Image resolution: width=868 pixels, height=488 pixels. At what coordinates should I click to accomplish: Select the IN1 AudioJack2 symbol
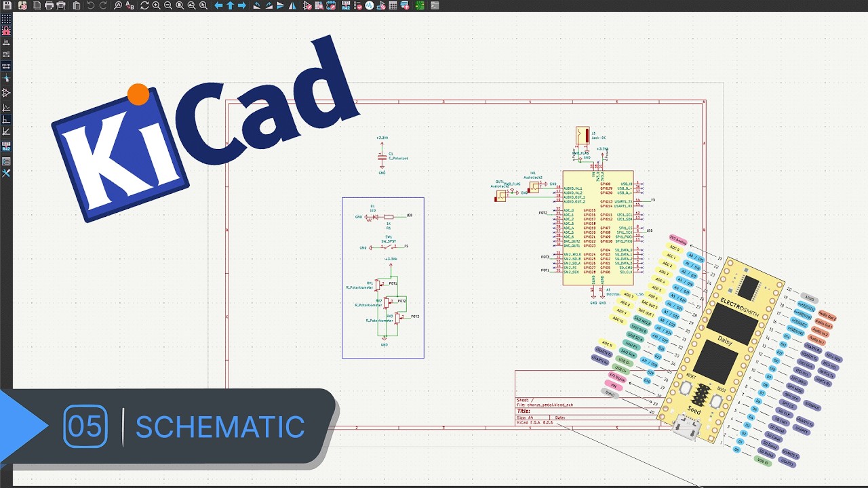pos(534,186)
